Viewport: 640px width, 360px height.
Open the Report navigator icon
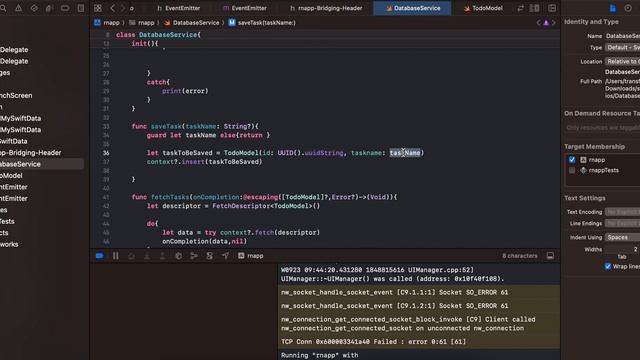coord(81,8)
